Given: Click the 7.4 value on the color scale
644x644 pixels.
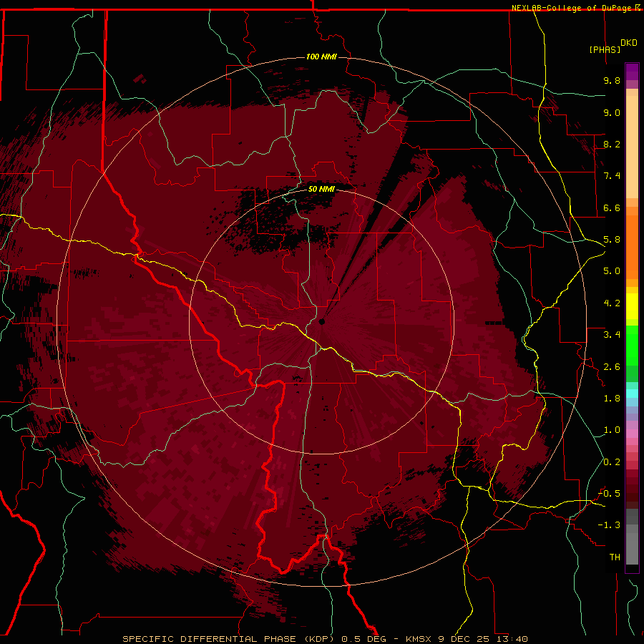Looking at the screenshot, I should pos(612,176).
